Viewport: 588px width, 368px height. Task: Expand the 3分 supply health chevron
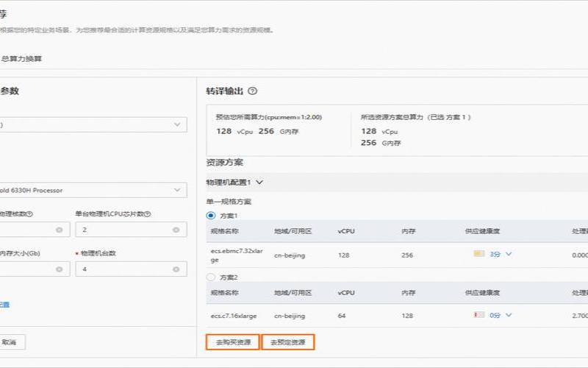pyautogui.click(x=508, y=254)
